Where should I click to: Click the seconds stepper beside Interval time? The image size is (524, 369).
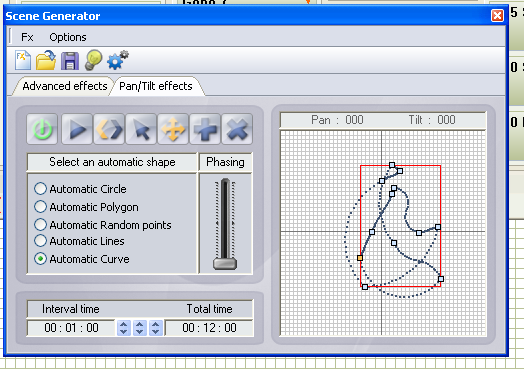(x=156, y=328)
